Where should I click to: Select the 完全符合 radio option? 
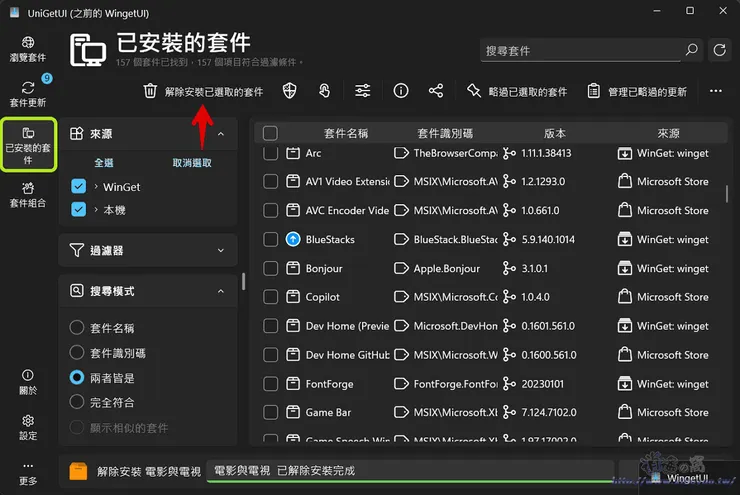click(76, 402)
